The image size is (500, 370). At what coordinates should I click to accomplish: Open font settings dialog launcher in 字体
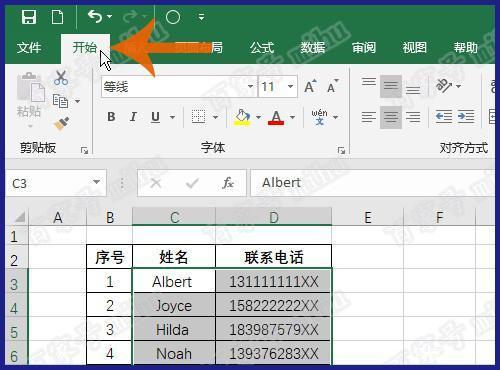tap(341, 151)
